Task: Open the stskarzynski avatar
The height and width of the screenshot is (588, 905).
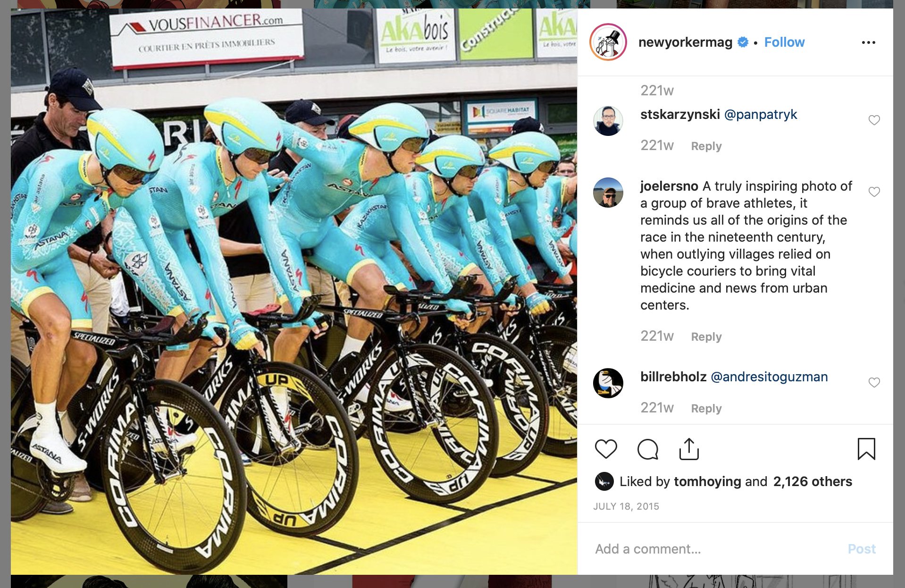Action: [608, 121]
